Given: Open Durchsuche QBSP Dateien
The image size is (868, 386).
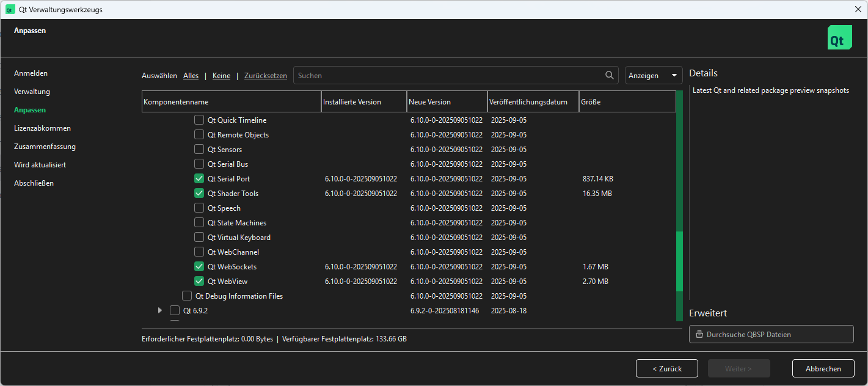Looking at the screenshot, I should (x=771, y=334).
